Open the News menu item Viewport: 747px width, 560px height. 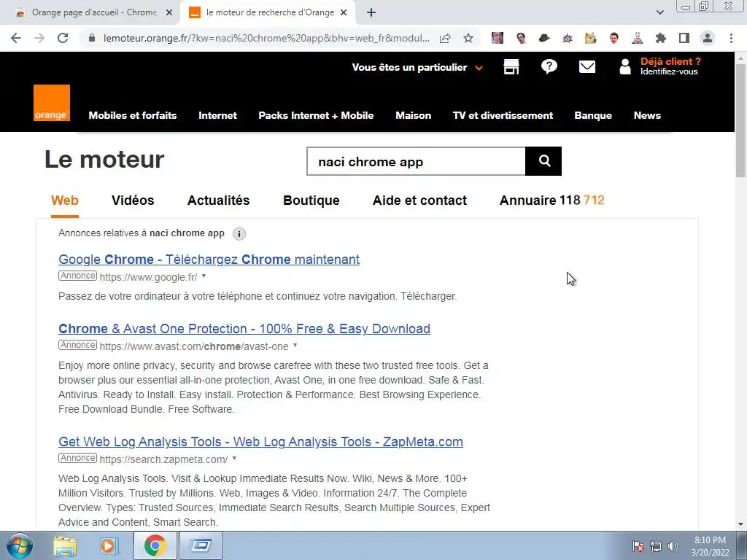[x=647, y=115]
